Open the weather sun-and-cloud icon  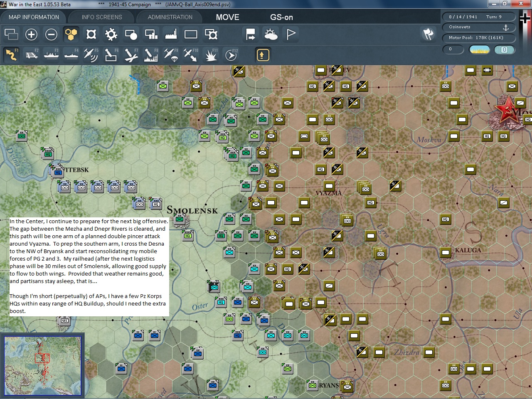tap(271, 34)
